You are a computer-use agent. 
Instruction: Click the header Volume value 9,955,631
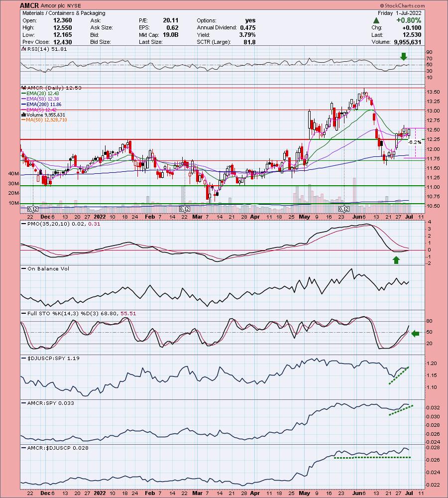(x=408, y=42)
